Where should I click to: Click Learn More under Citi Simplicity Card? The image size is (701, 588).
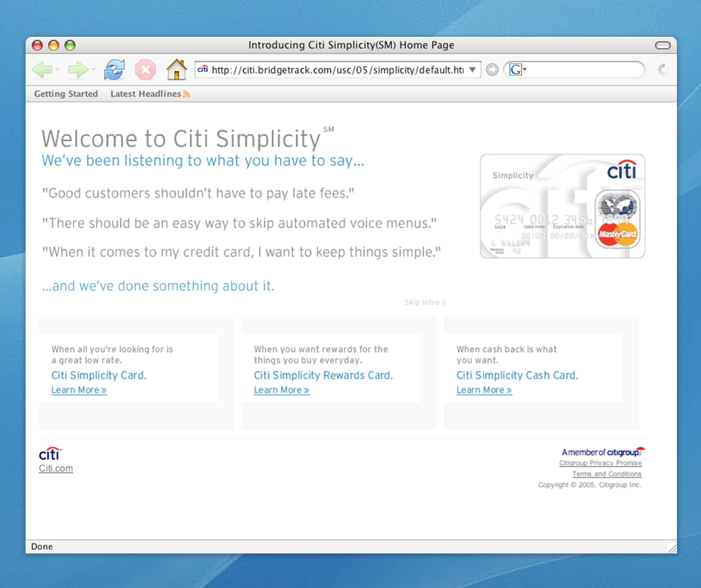(79, 390)
